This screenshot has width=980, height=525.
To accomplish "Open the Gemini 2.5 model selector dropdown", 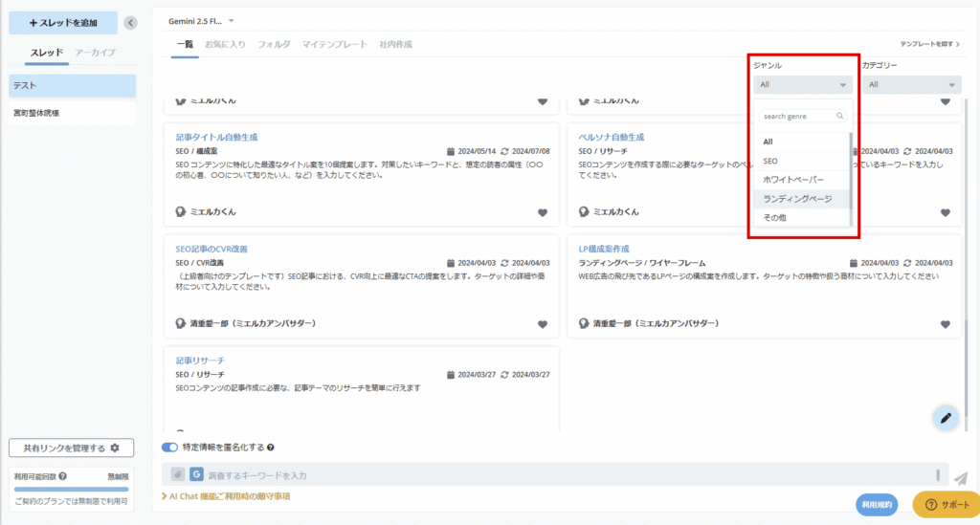I will (x=203, y=21).
